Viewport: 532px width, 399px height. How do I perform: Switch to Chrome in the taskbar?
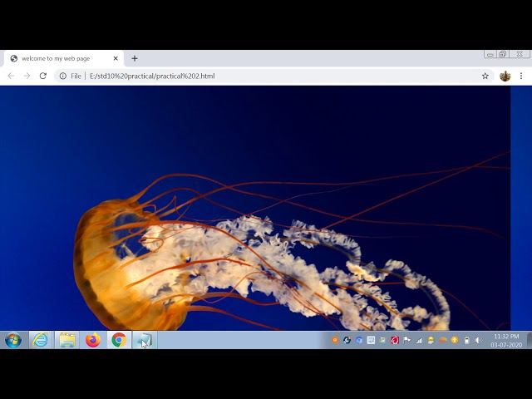[119, 340]
